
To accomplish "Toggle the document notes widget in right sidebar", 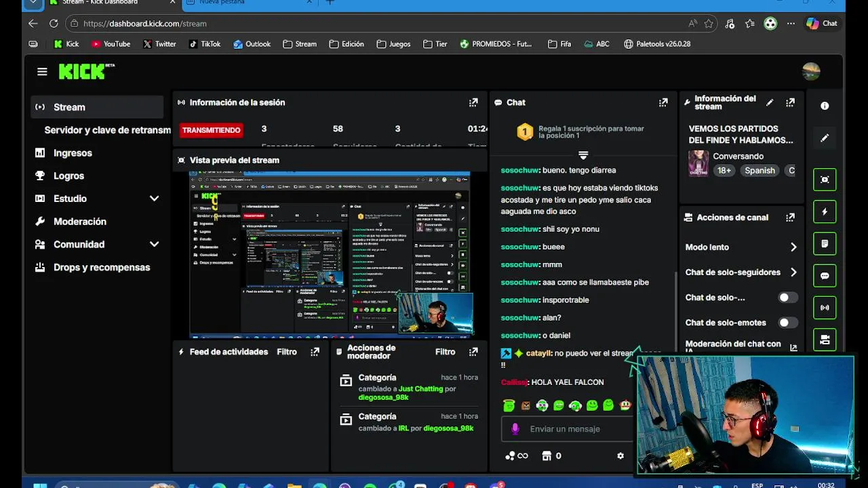I will [825, 243].
